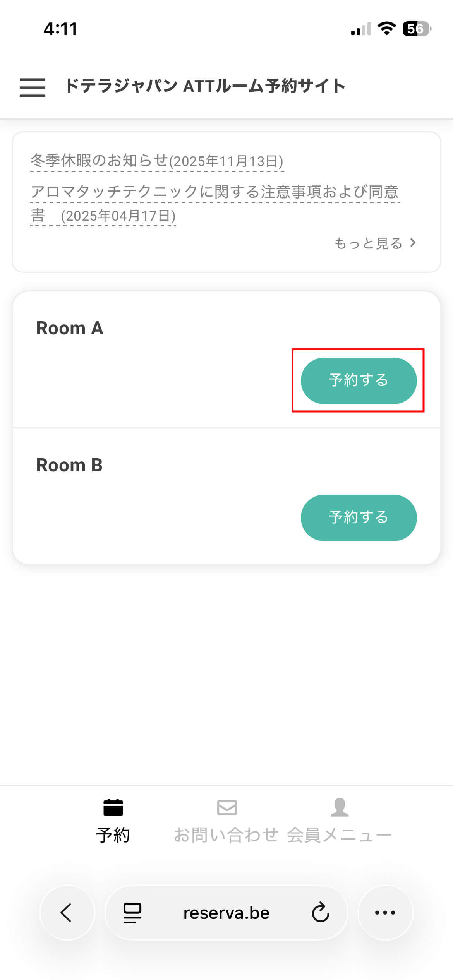453x980 pixels.
Task: Tap the calendar 予約 icon
Action: click(113, 807)
